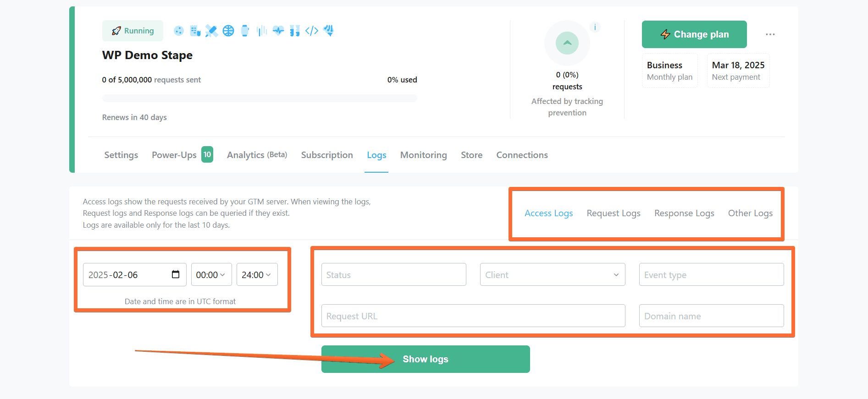Expand the Client dropdown
The width and height of the screenshot is (868, 399).
point(553,274)
